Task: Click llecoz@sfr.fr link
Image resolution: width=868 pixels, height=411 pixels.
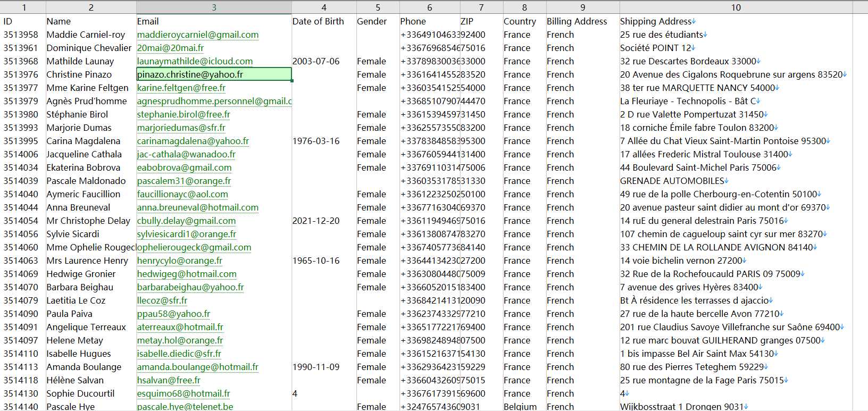Action: pyautogui.click(x=162, y=300)
